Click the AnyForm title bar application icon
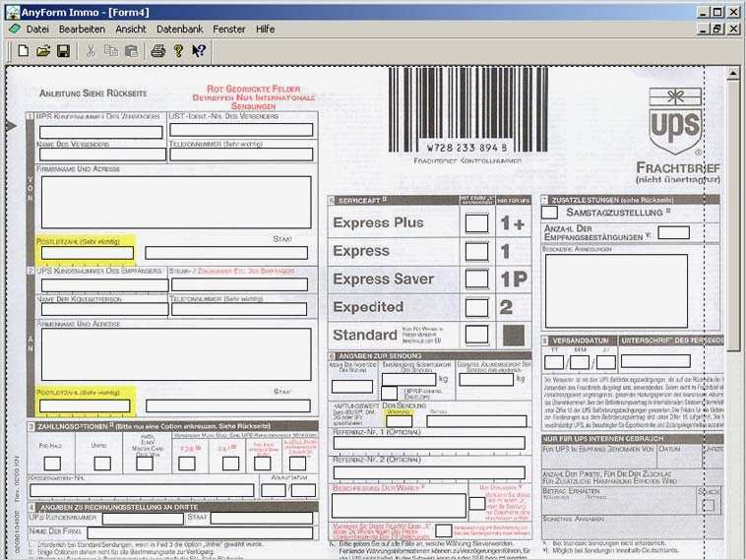 coord(13,12)
